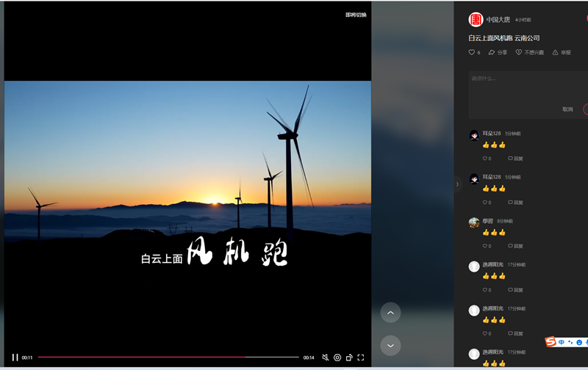The image size is (588, 370).
Task: Go to the previous video with up chevron
Action: click(390, 313)
